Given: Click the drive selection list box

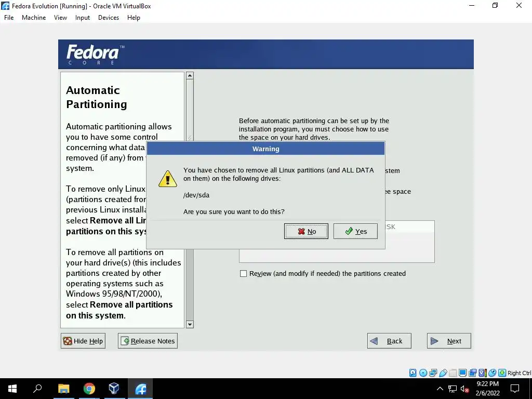Looking at the screenshot, I should pyautogui.click(x=337, y=241).
